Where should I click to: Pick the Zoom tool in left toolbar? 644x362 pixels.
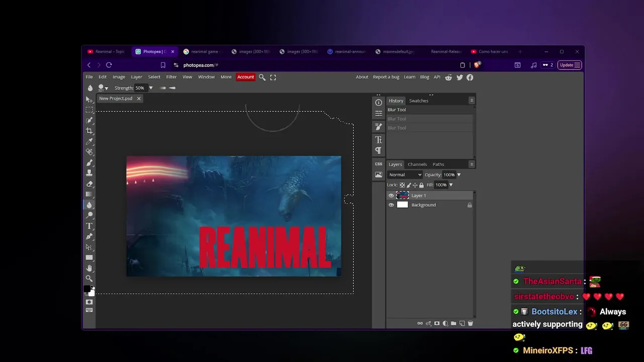pyautogui.click(x=89, y=279)
